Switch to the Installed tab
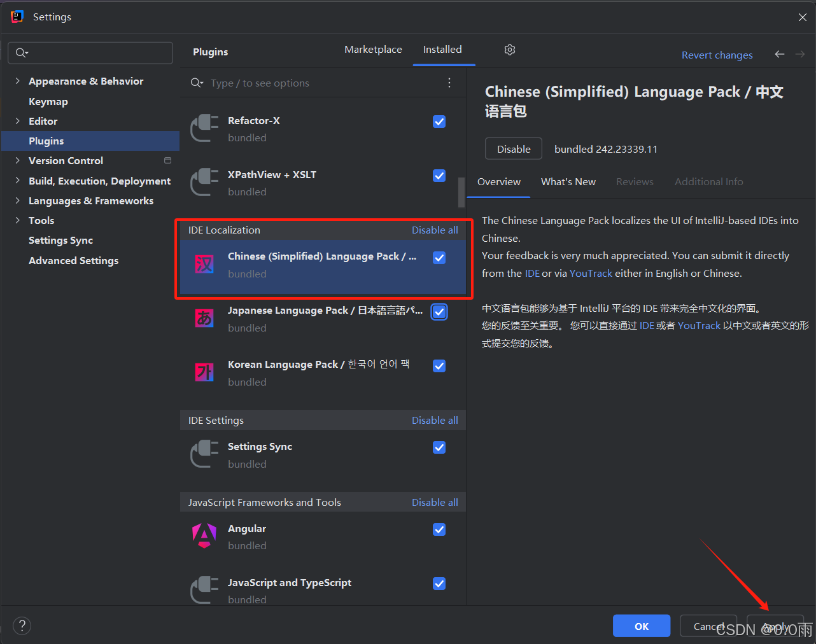 click(x=442, y=50)
